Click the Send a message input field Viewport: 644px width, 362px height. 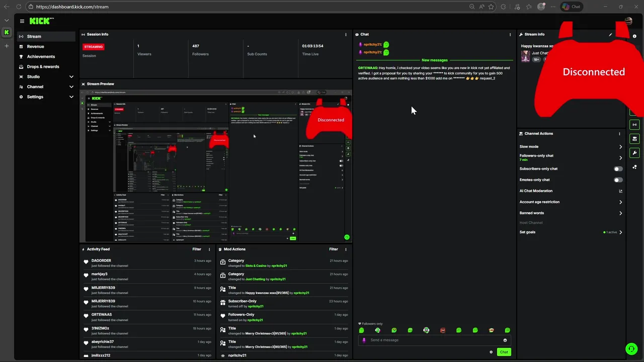coord(435,340)
